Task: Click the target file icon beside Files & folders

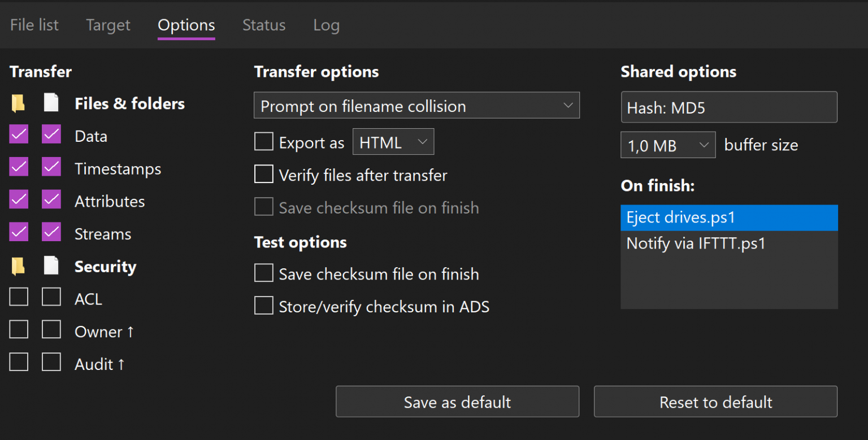Action: [x=51, y=103]
